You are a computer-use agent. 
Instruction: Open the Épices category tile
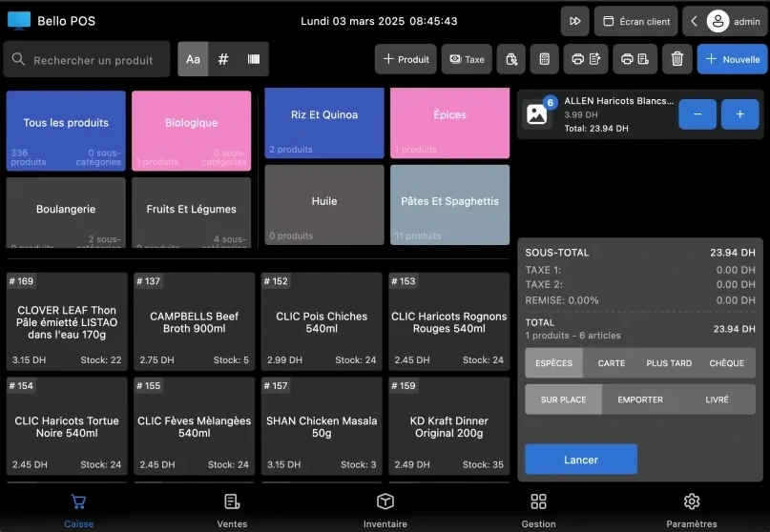(449, 123)
